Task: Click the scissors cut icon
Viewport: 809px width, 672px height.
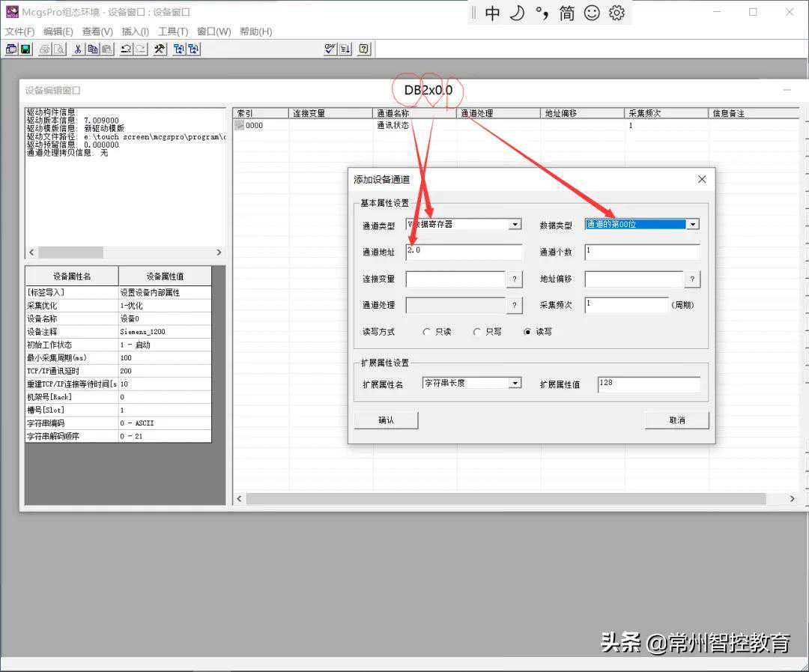Action: tap(77, 49)
